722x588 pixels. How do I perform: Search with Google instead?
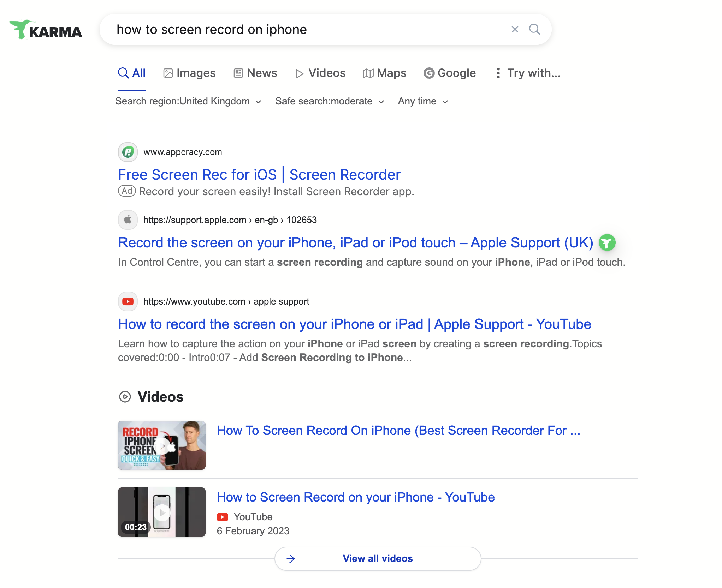[x=450, y=73]
